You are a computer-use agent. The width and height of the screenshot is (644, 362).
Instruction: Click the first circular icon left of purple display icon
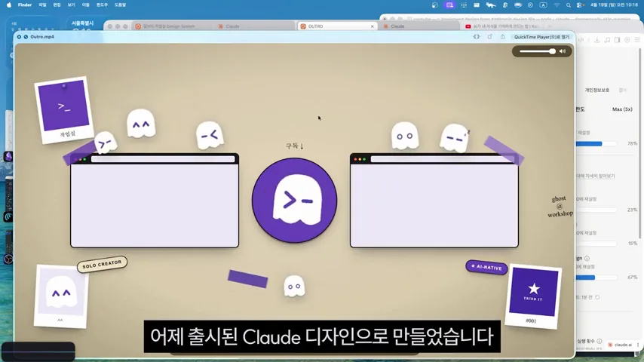coord(435,5)
